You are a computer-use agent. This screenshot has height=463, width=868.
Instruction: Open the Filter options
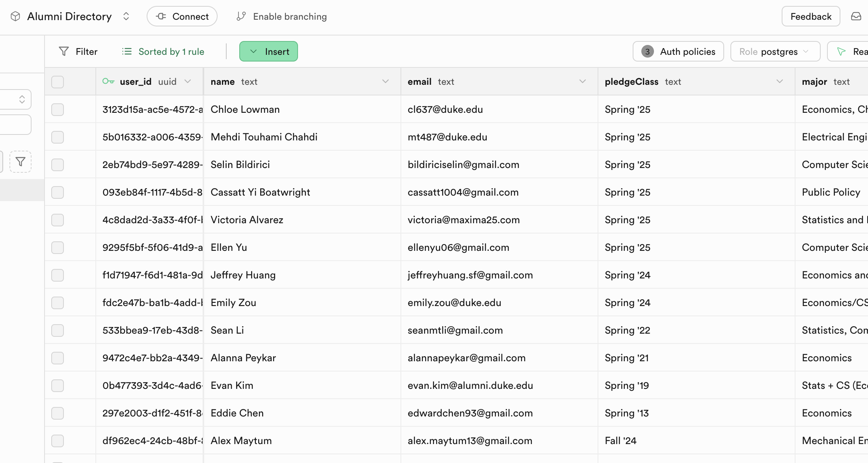click(78, 51)
